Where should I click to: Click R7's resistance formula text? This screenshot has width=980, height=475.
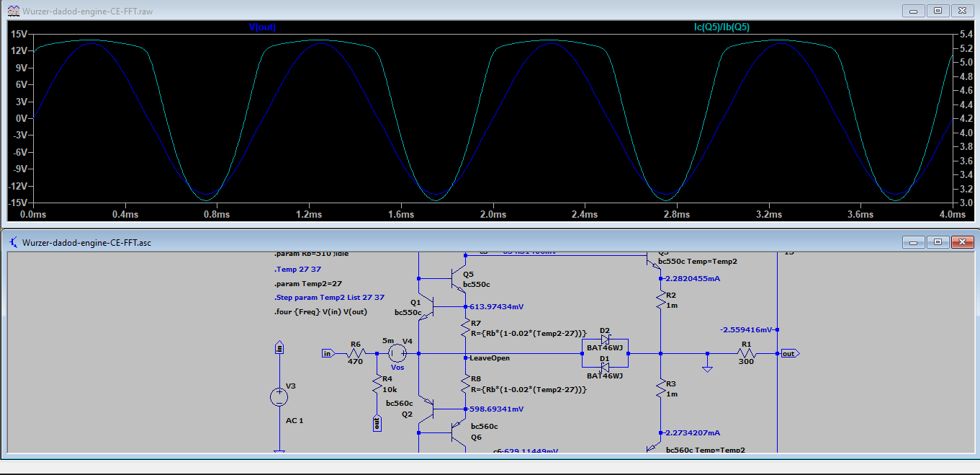pyautogui.click(x=529, y=333)
